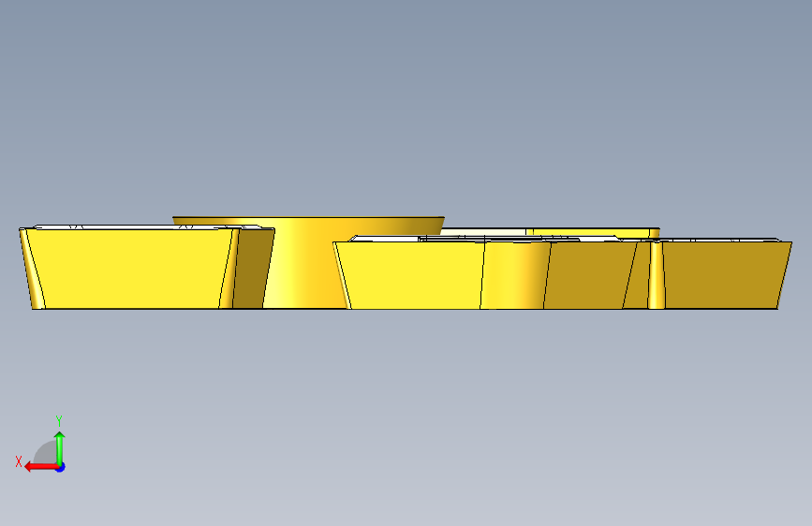This screenshot has height=526, width=812.
Task: Click the blue Z axis dot on triad
Action: tap(61, 467)
